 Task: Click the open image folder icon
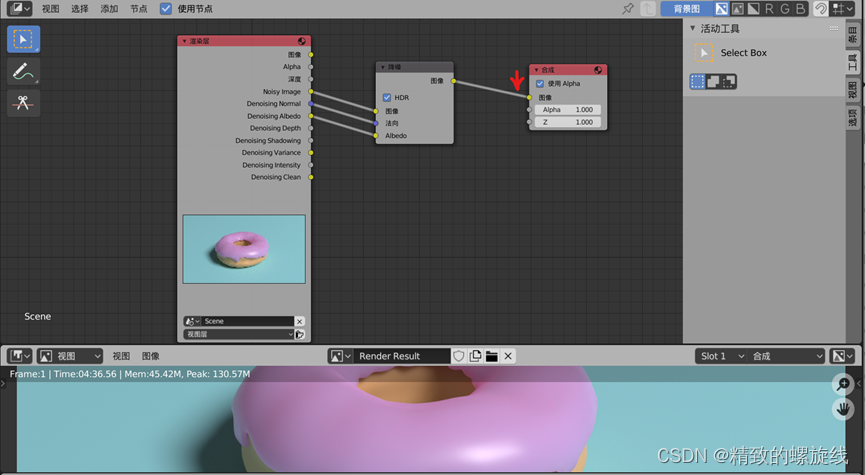click(492, 356)
